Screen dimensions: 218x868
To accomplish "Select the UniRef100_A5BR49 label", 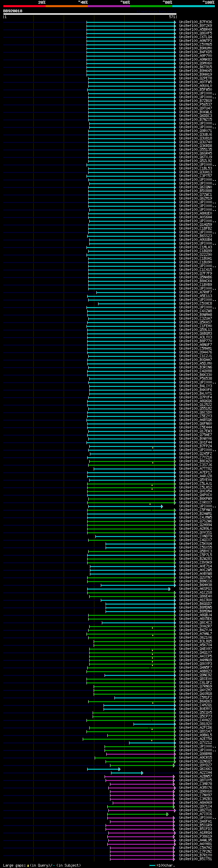I will (x=196, y=29).
